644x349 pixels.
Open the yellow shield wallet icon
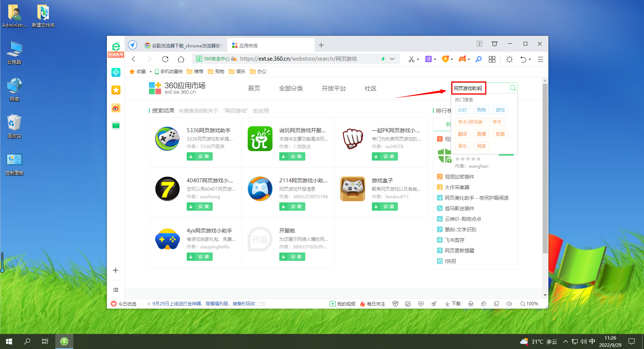(445, 59)
